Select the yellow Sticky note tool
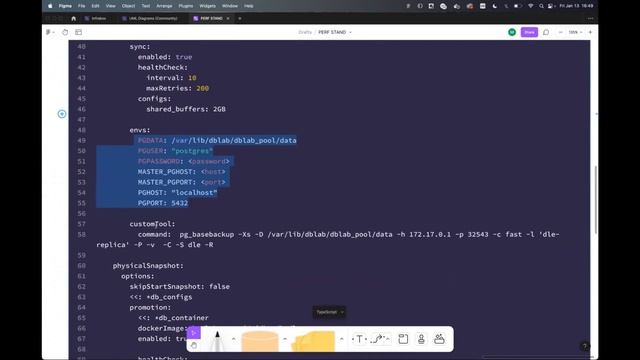The image size is (640, 360). point(313,341)
